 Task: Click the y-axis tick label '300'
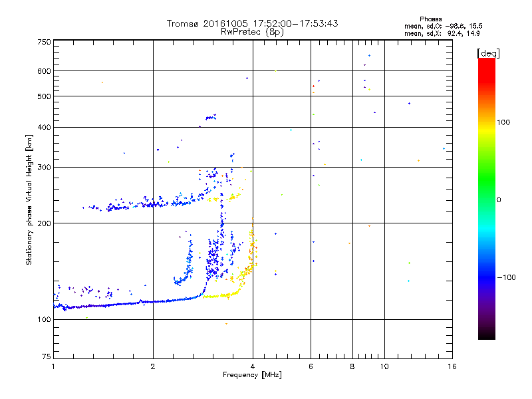pyautogui.click(x=44, y=168)
